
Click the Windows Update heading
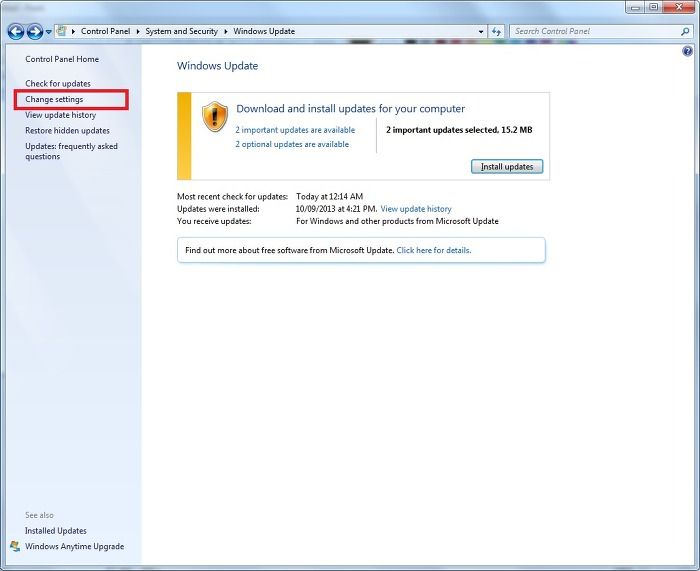coord(217,66)
